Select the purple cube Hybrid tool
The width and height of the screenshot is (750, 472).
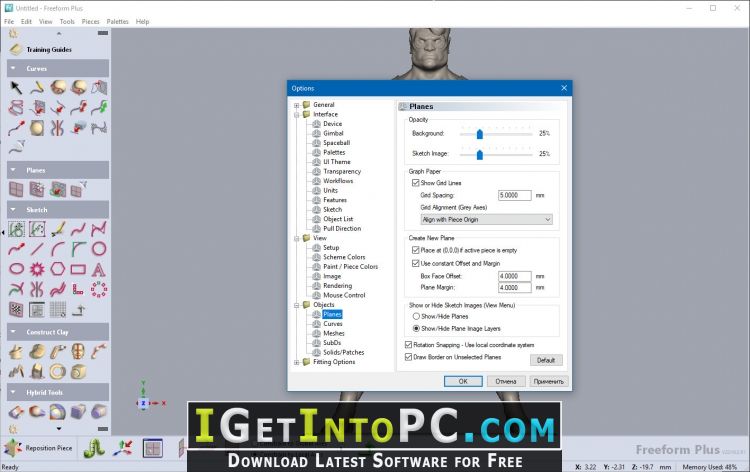pyautogui.click(x=78, y=411)
